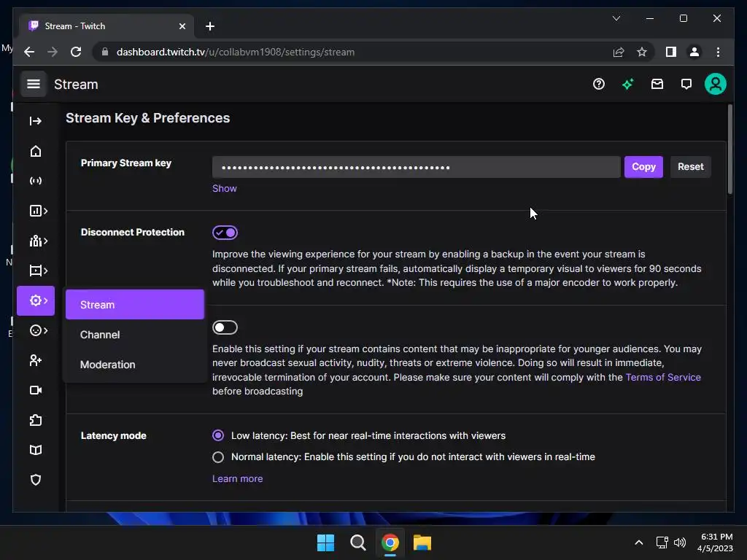The width and height of the screenshot is (747, 560).
Task: Go to the dashboard Home icon
Action: 36,151
